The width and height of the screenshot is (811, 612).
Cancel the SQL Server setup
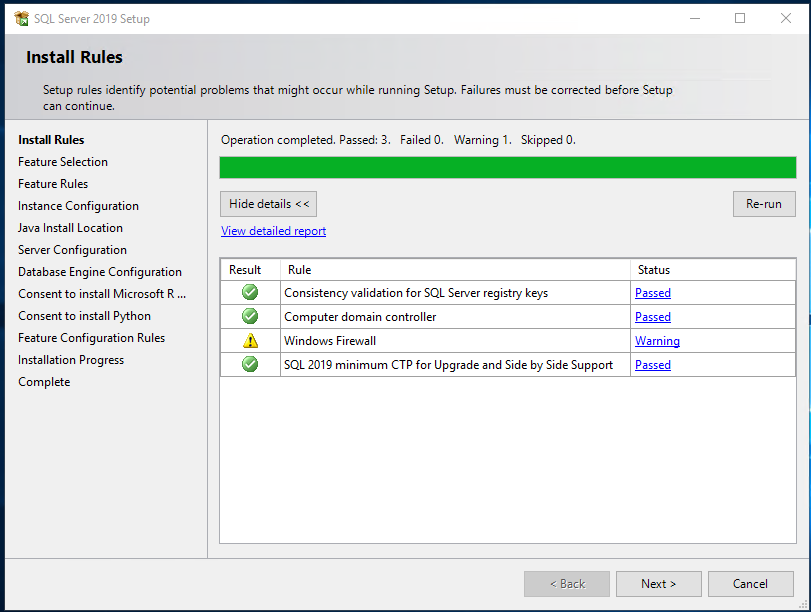750,584
